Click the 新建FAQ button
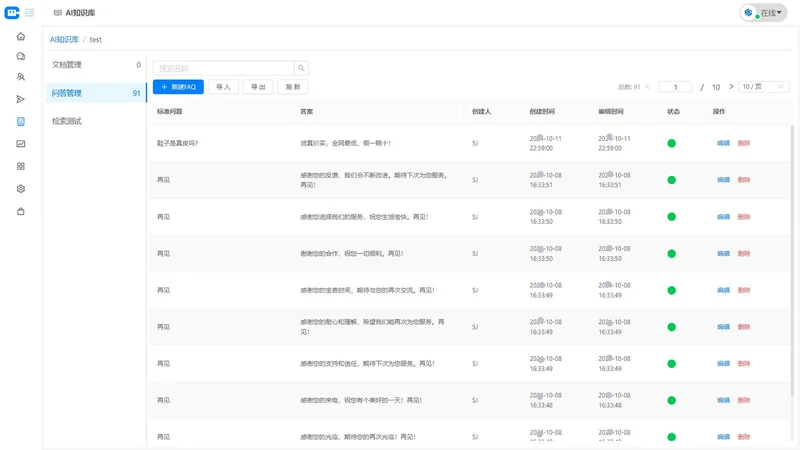Screen dimensions: 800x450 pyautogui.click(x=178, y=87)
